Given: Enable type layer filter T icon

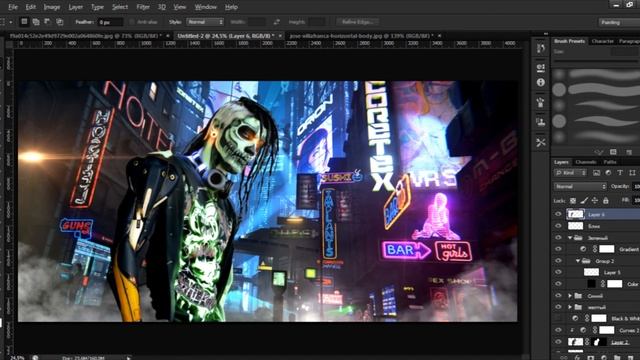Looking at the screenshot, I should click(620, 173).
